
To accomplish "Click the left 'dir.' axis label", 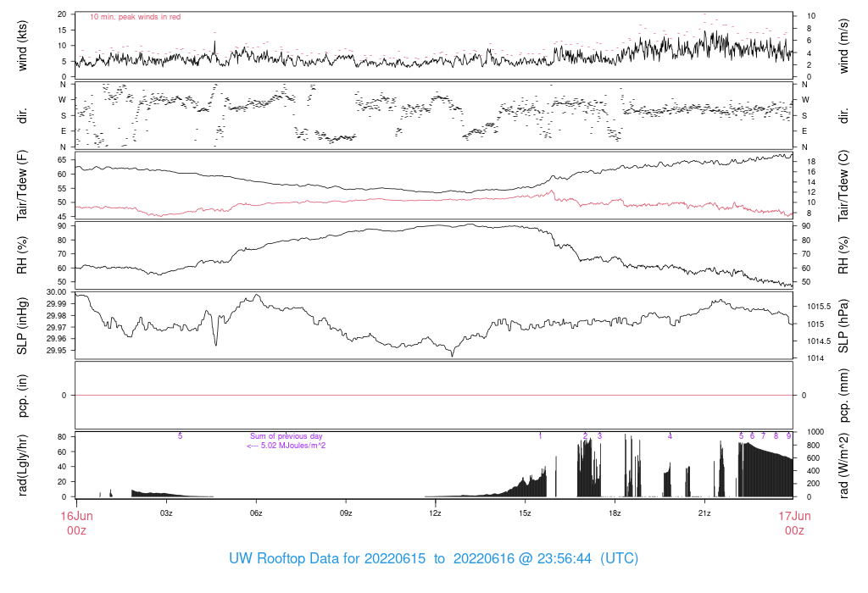I will (x=22, y=115).
